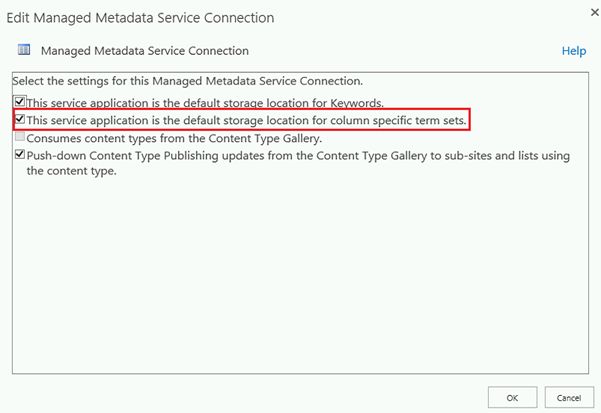Open the Help link
This screenshot has width=601, height=413.
573,50
